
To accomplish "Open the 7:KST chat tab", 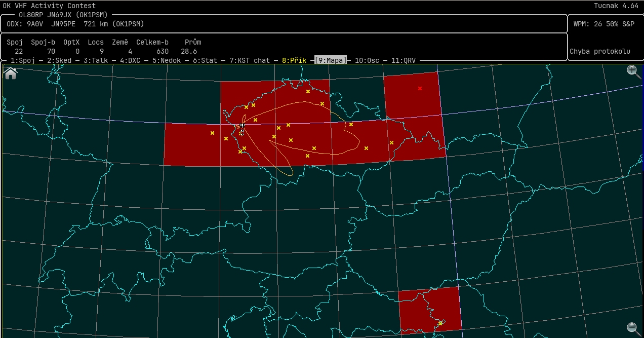I will click(x=250, y=60).
